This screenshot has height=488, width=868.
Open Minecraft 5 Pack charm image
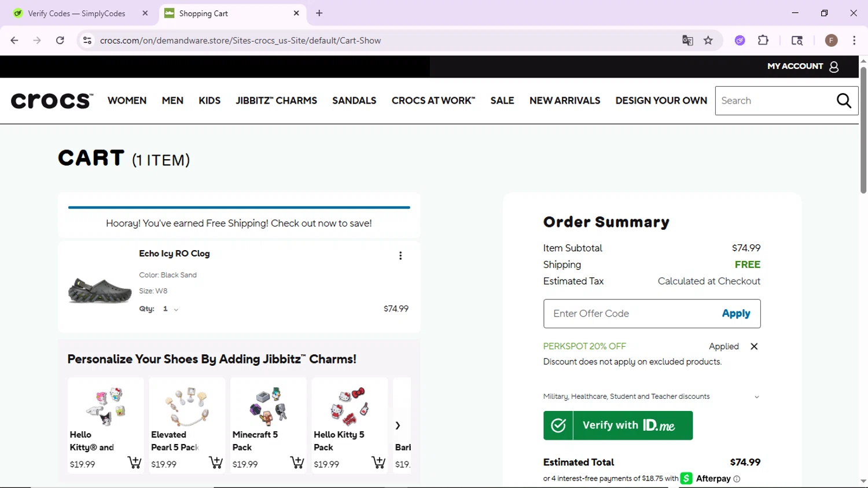268,405
